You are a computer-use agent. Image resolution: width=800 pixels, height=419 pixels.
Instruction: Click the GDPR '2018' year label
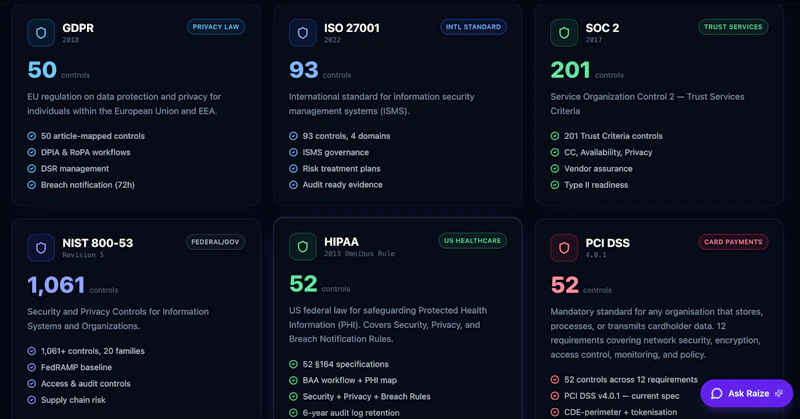(70, 40)
